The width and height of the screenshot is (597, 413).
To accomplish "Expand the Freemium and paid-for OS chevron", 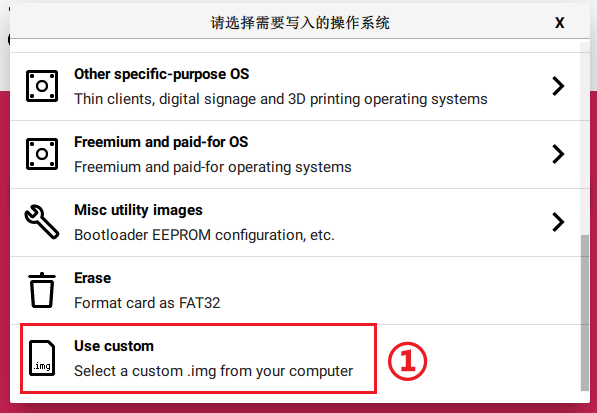I will tap(558, 154).
